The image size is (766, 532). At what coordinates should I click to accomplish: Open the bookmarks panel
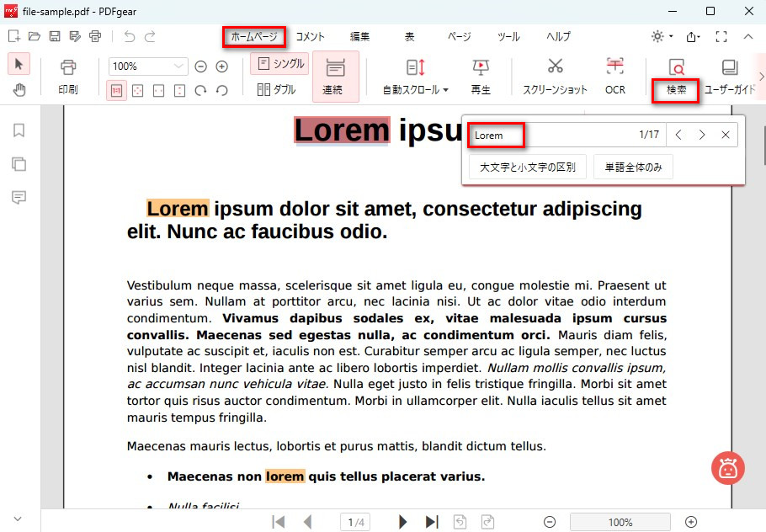point(19,130)
